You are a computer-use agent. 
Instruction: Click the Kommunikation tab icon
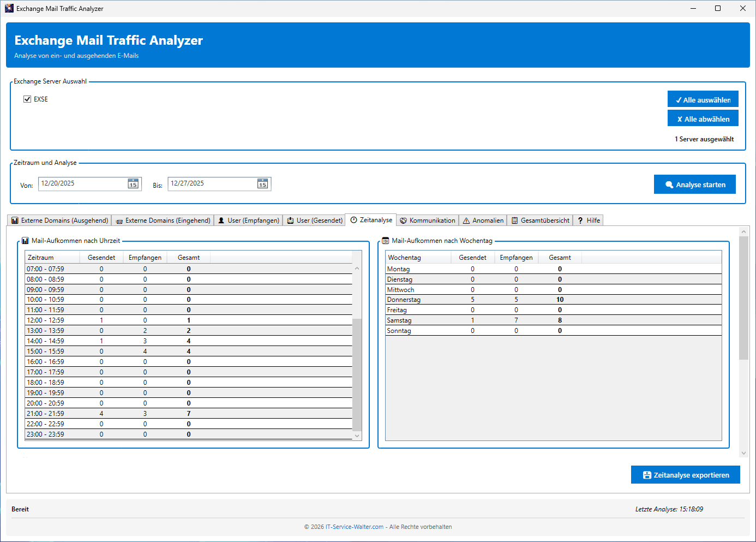point(404,221)
